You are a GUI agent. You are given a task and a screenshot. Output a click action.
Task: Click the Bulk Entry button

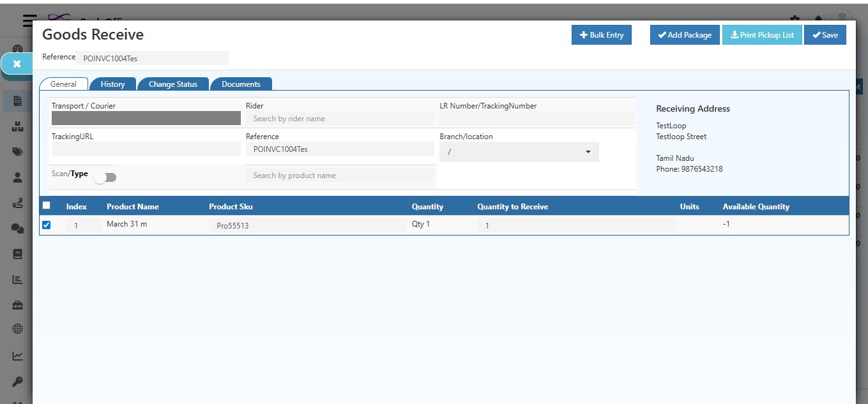pos(601,35)
